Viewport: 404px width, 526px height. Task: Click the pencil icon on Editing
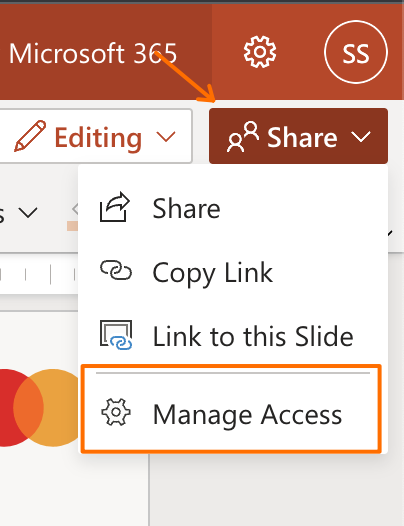[30, 136]
